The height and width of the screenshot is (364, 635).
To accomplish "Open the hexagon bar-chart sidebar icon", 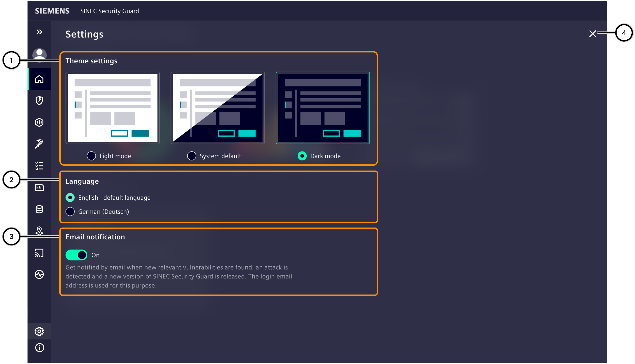I will coord(39,122).
